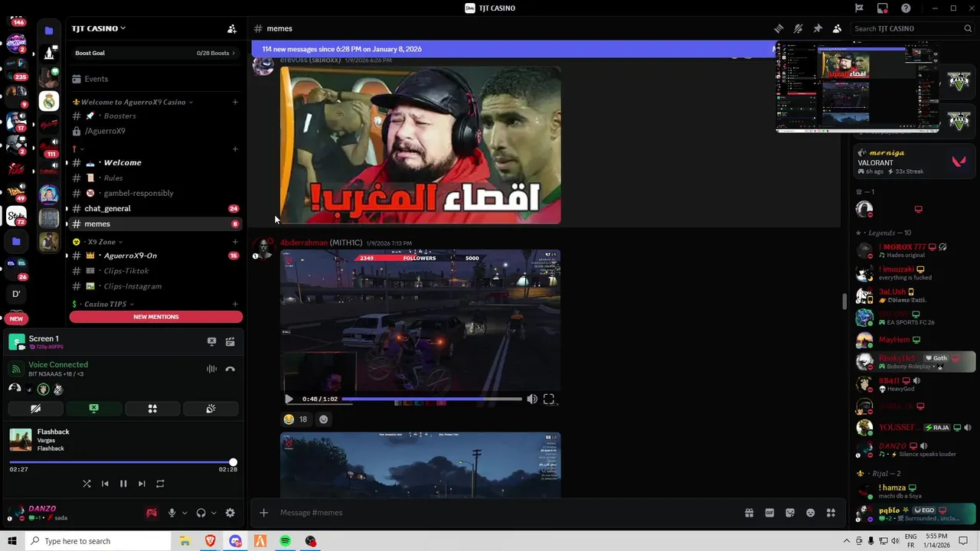Open the Clips-Tiktok channel
Image resolution: width=980 pixels, height=551 pixels.
point(155,271)
